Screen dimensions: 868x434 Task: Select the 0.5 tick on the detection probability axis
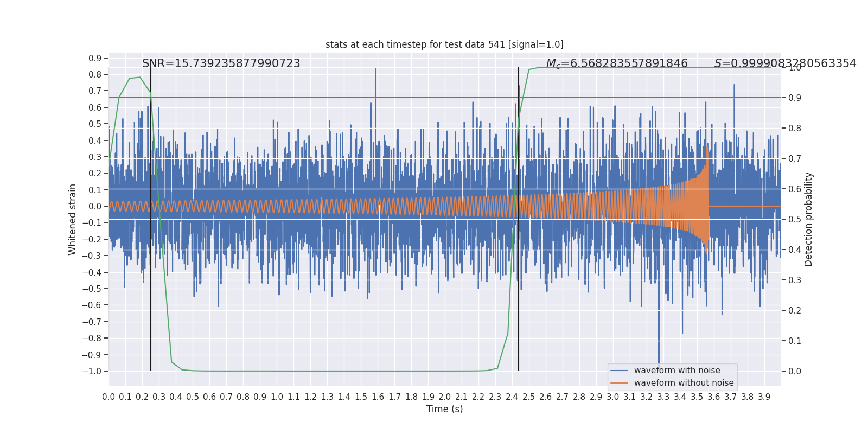click(x=794, y=220)
